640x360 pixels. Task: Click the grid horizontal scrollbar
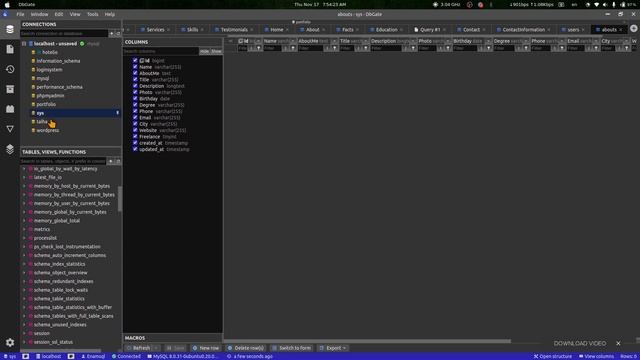367,341
